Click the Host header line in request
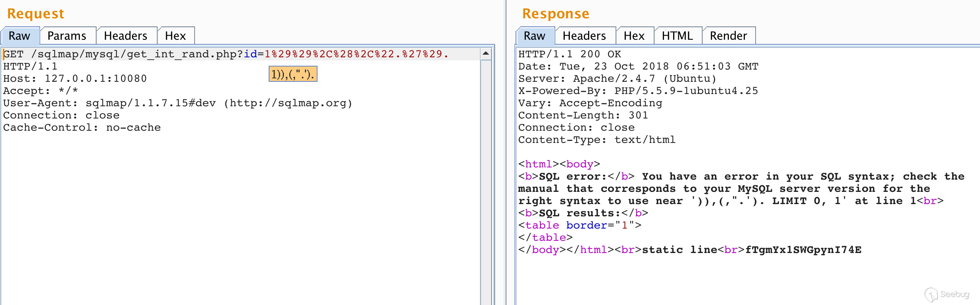 [x=75, y=79]
